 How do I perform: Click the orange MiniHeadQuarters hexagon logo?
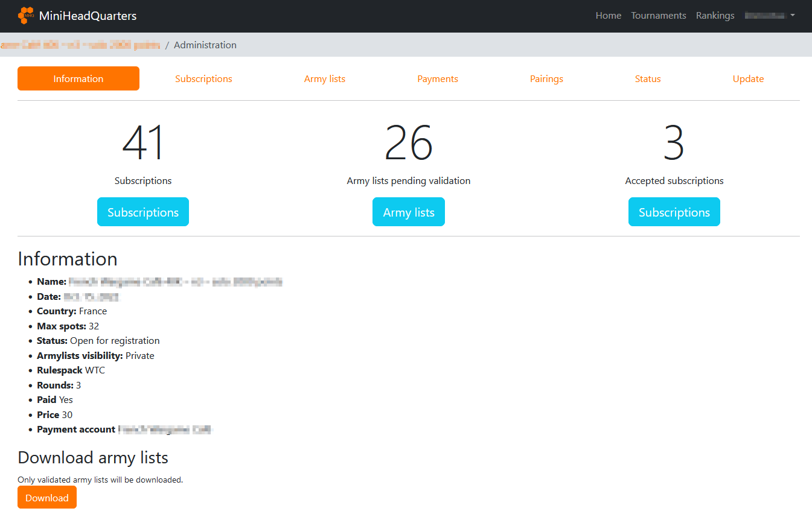[26, 16]
